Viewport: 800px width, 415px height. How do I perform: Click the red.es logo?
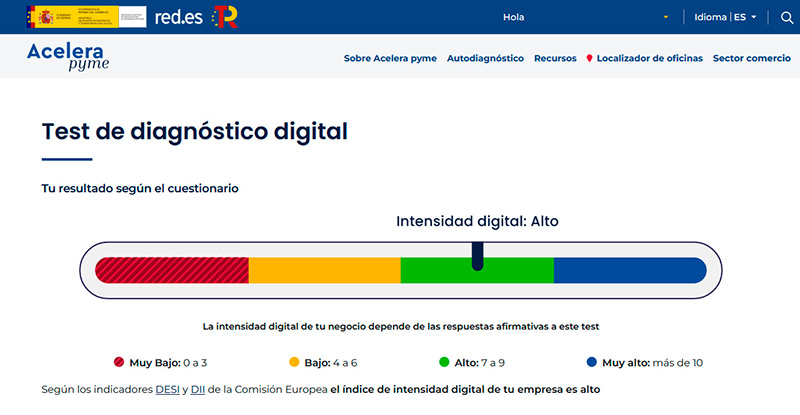click(178, 17)
